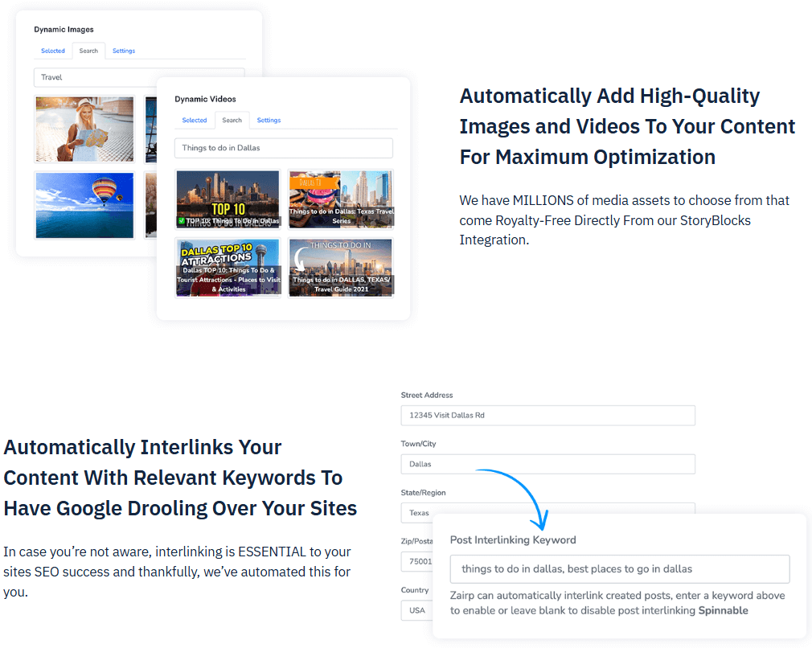
Task: Select the woman with map photo thumbnail
Action: [x=84, y=129]
